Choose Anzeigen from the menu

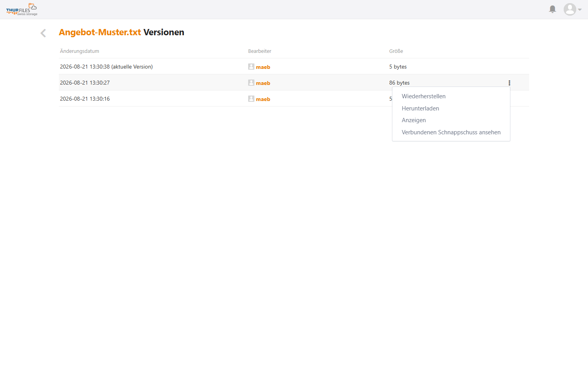tap(414, 120)
